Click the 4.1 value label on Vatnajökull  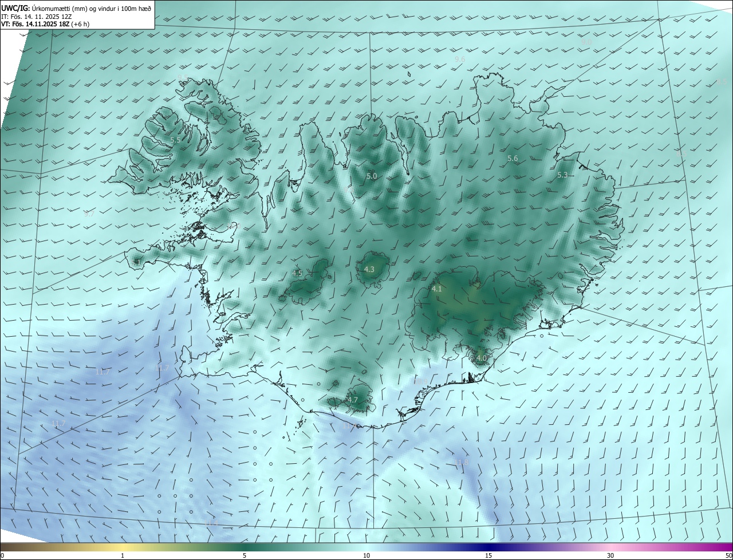click(x=437, y=289)
